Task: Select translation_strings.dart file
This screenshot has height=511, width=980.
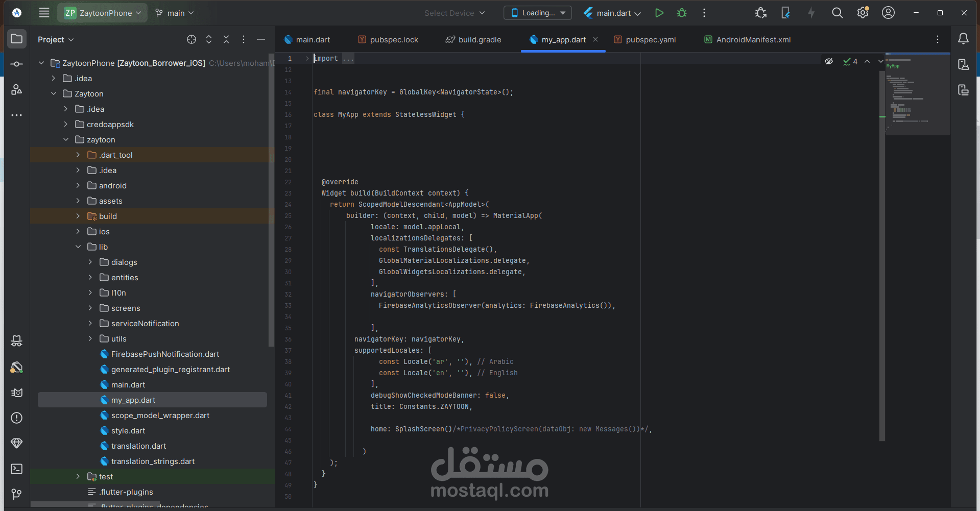Action: click(x=152, y=461)
